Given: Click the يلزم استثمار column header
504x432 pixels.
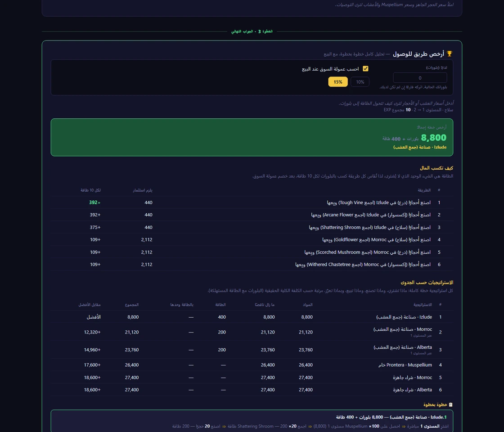Looking at the screenshot, I should click(x=143, y=190).
